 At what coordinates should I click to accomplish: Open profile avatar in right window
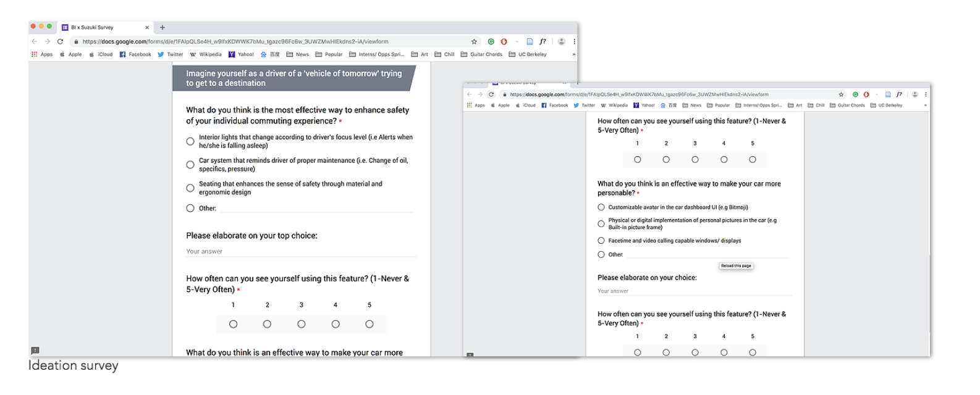click(915, 94)
